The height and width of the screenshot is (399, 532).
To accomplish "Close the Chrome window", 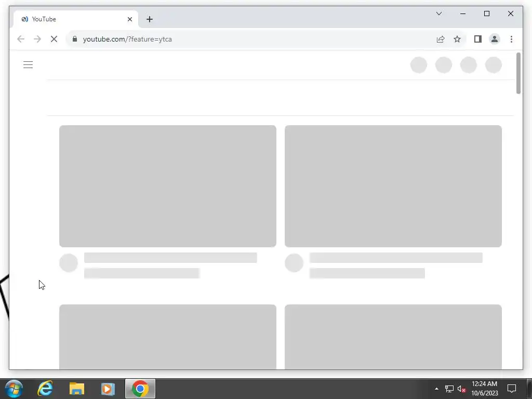I will pyautogui.click(x=510, y=14).
